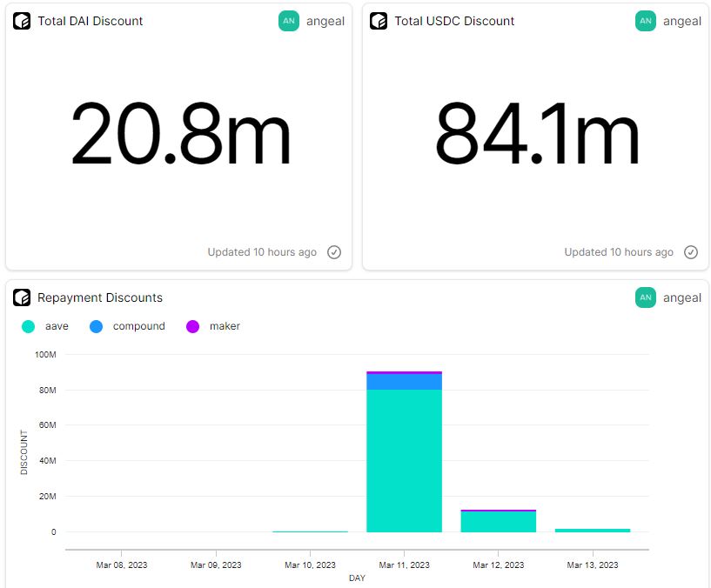Select the Mar 11 aave bar segment
711x588 pixels.
click(404, 461)
